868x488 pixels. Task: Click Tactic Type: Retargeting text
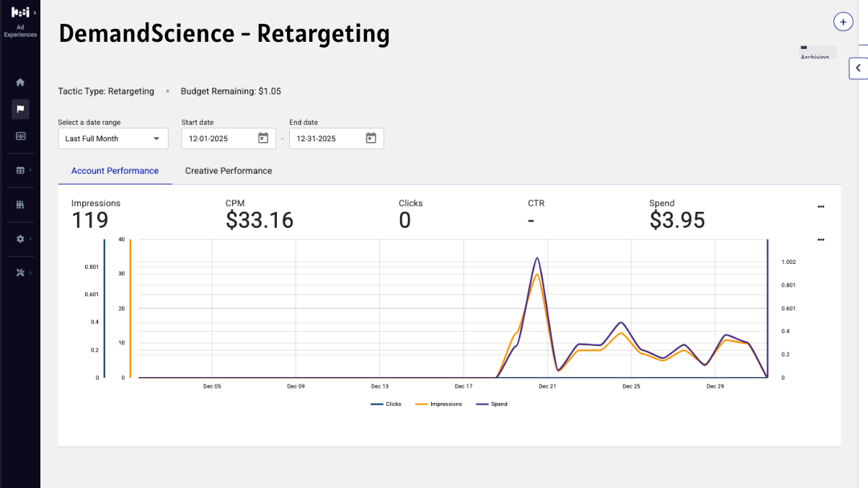[106, 92]
